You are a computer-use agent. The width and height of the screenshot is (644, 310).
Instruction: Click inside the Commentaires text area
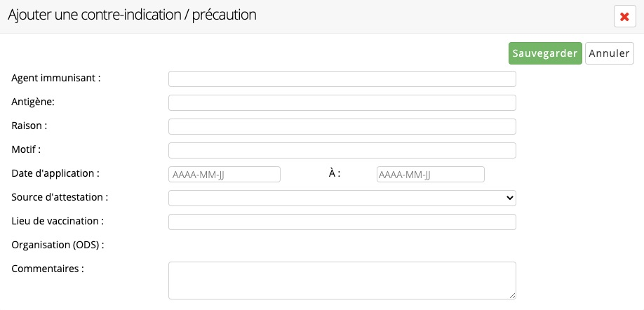tap(342, 281)
